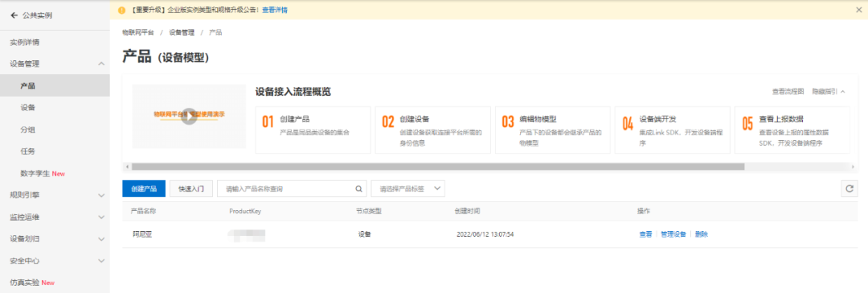Open the demo video thumbnail
Screen dimensions: 868x293
[x=189, y=116]
